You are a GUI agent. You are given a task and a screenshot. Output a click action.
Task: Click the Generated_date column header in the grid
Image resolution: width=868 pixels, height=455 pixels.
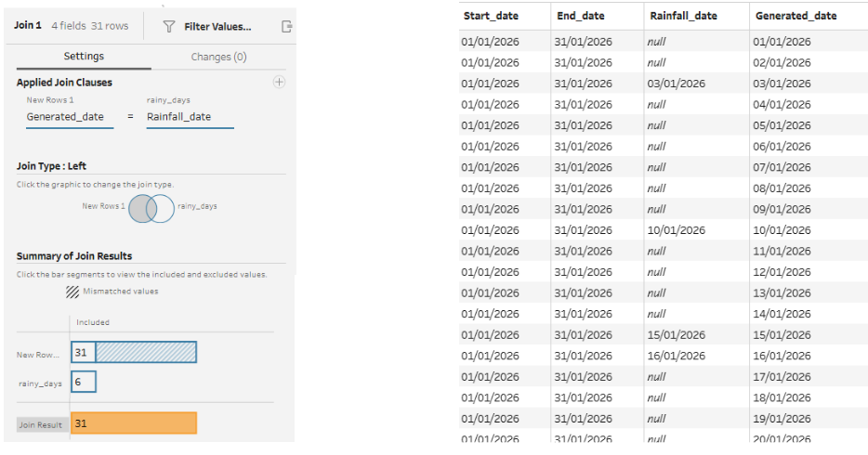point(796,16)
